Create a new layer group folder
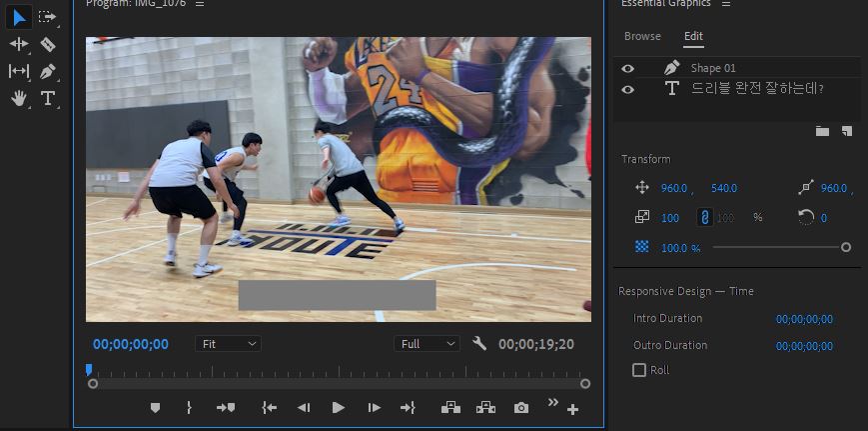 [x=822, y=131]
